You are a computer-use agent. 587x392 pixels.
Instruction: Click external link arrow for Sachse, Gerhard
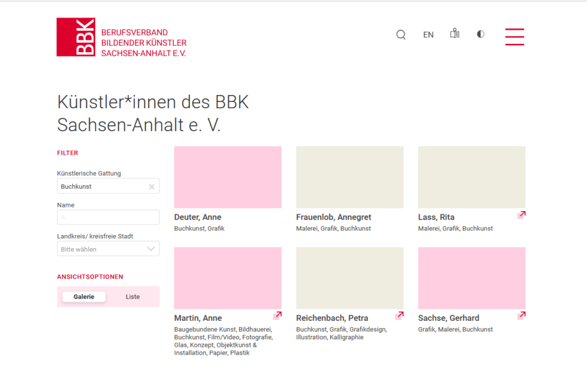522,315
